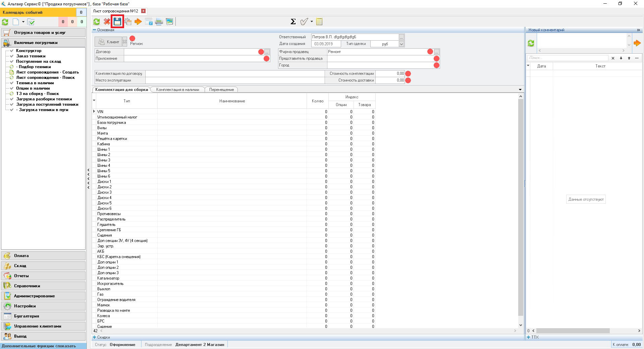Viewport: 644px width, 349px height.
Task: Open the Склад section
Action: (x=43, y=266)
